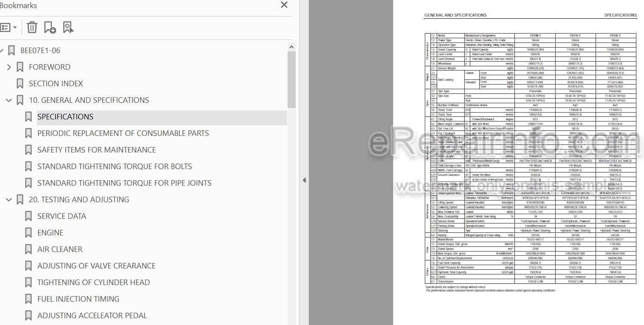This screenshot has height=325, width=644.
Task: Click bookmark icon beside SAFETY ITEMS FOR MAINTENANCE
Action: click(28, 150)
